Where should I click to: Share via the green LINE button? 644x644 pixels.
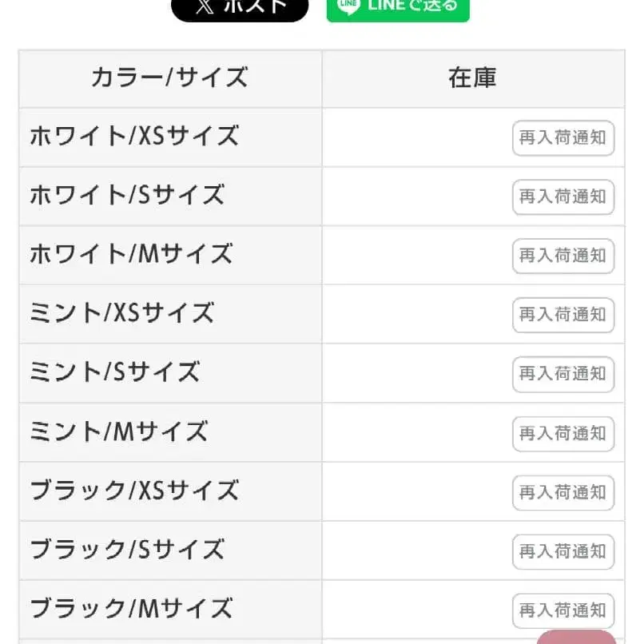(x=398, y=9)
